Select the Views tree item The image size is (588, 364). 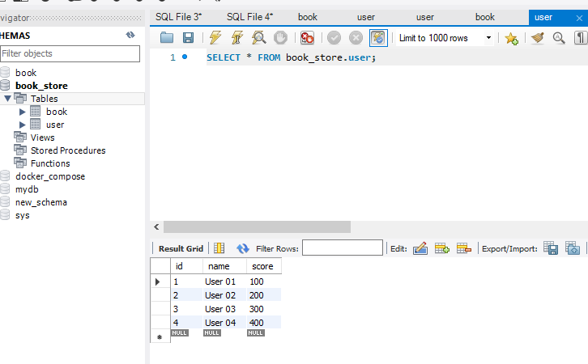coord(42,138)
